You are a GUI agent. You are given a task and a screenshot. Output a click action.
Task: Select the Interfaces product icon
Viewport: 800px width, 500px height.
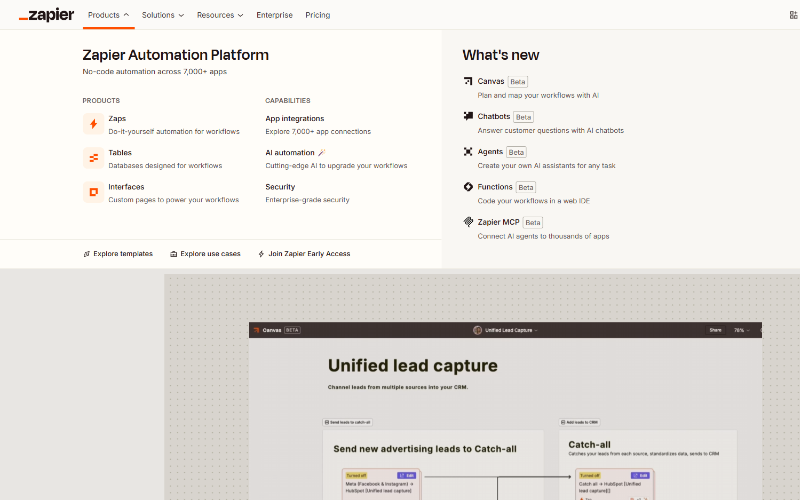[x=93, y=192]
